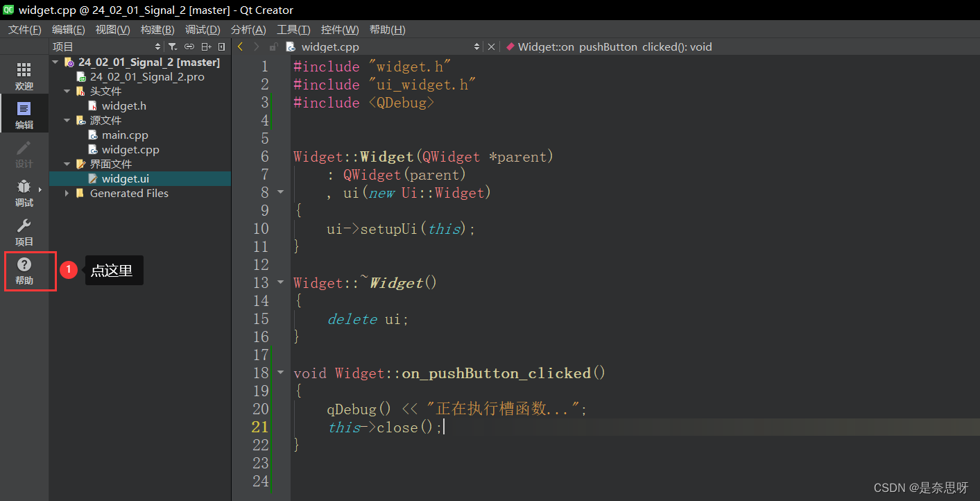This screenshot has width=980, height=501.
Task: Click line number 21 in gutter
Action: point(260,427)
